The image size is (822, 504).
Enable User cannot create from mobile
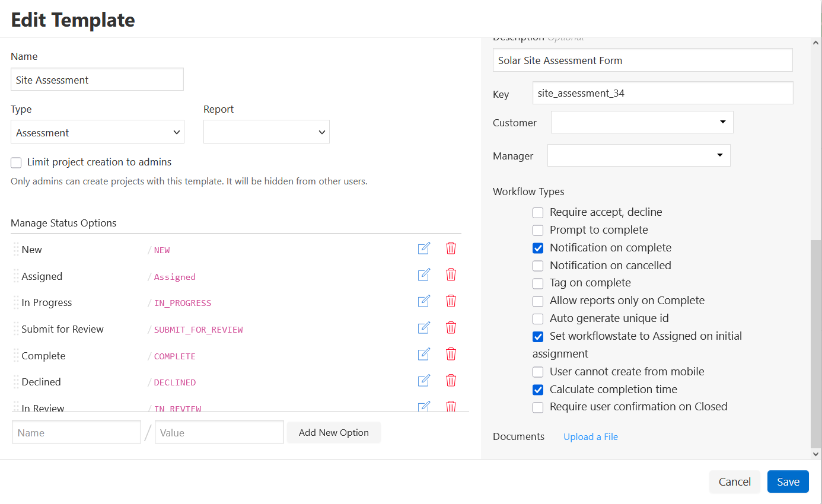[x=538, y=372]
